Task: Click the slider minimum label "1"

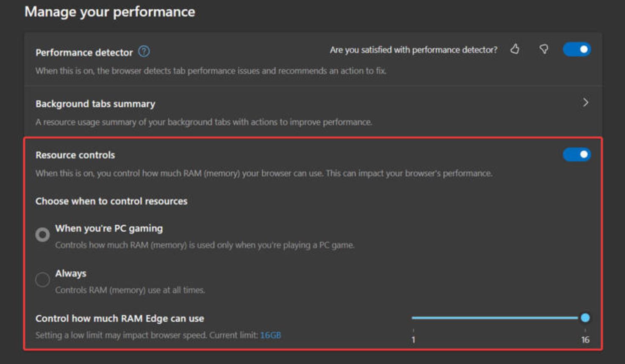Action: (x=413, y=339)
